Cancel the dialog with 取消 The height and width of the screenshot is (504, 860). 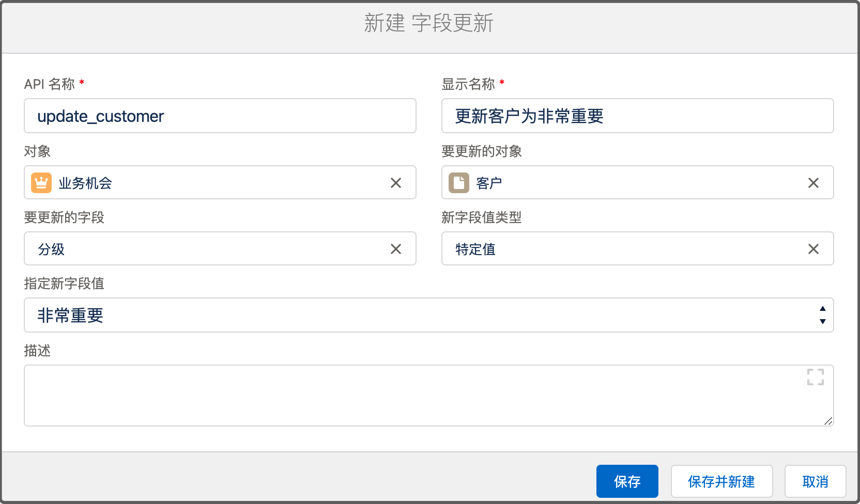tap(815, 481)
